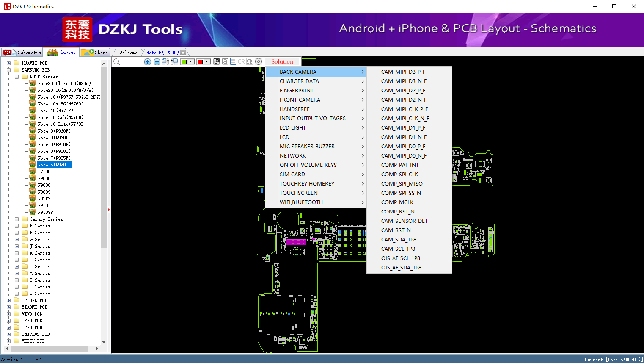The width and height of the screenshot is (644, 363).
Task: Click the overlapping layers view icon
Action: point(217,61)
